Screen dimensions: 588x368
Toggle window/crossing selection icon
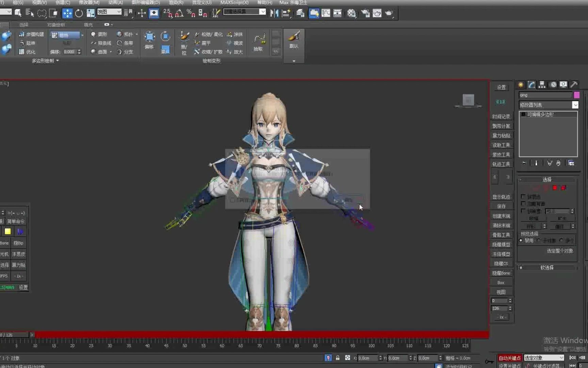click(x=53, y=13)
